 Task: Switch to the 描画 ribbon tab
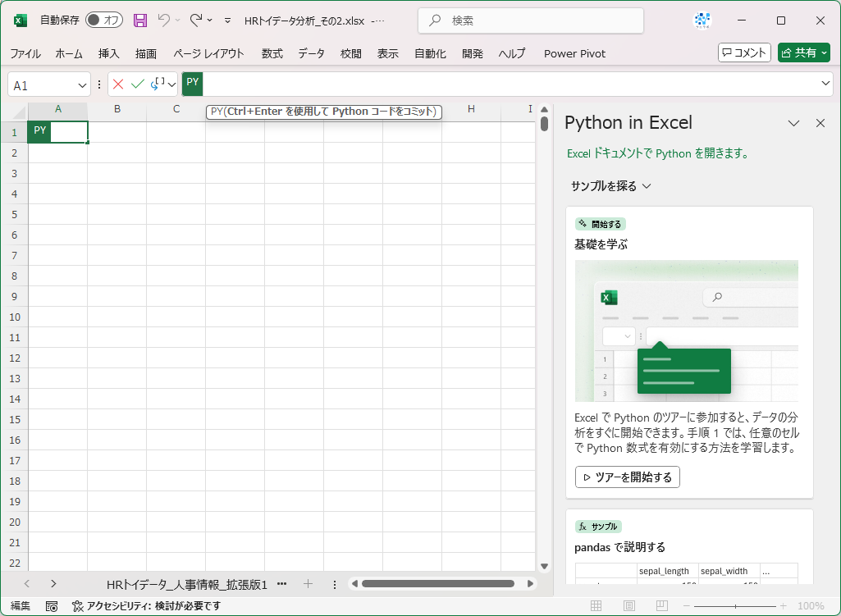pos(146,53)
